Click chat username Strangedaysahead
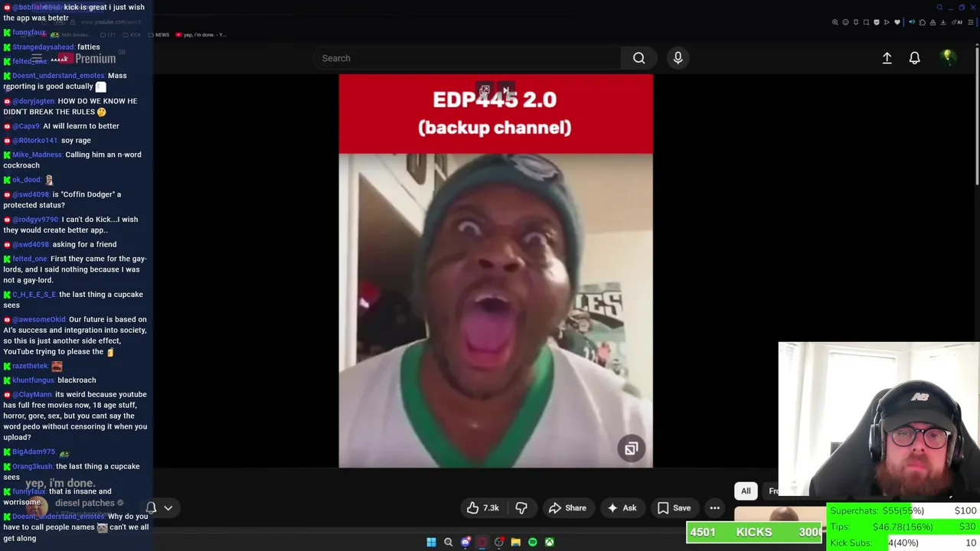The width and height of the screenshot is (980, 551). [x=44, y=47]
